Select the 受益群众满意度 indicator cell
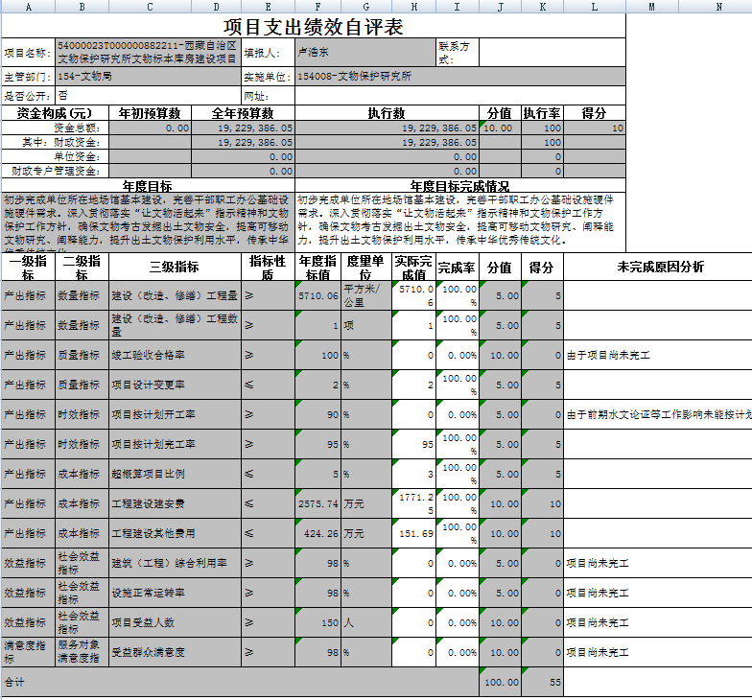This screenshot has width=752, height=700. 176,652
